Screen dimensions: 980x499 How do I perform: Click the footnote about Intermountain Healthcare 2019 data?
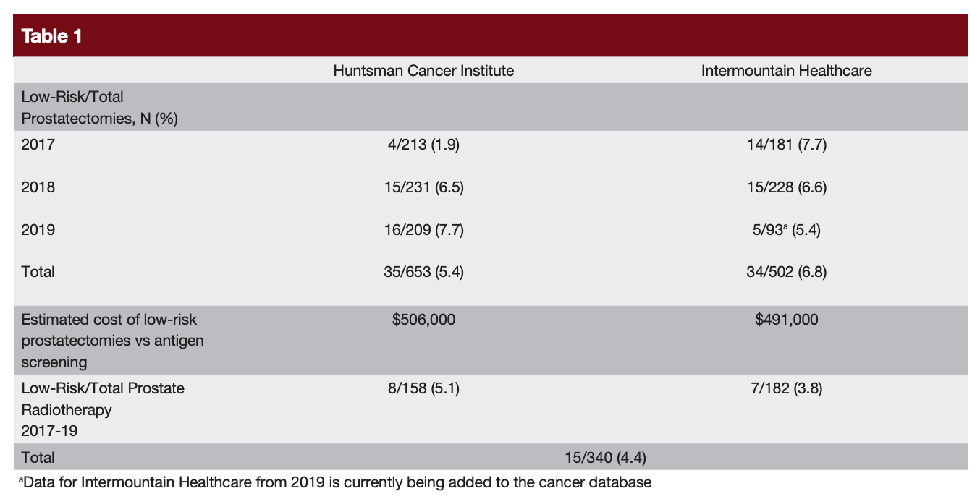(x=337, y=482)
